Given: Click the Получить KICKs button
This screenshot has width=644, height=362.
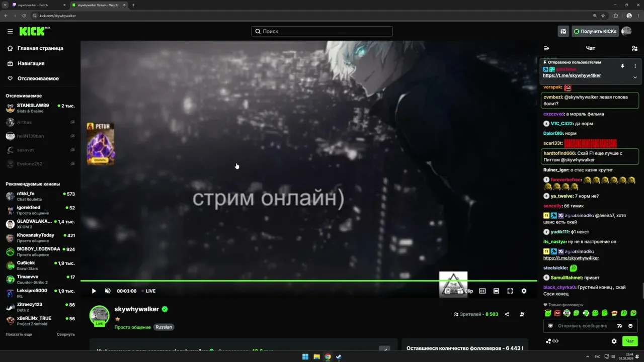Looking at the screenshot, I should click(x=595, y=31).
